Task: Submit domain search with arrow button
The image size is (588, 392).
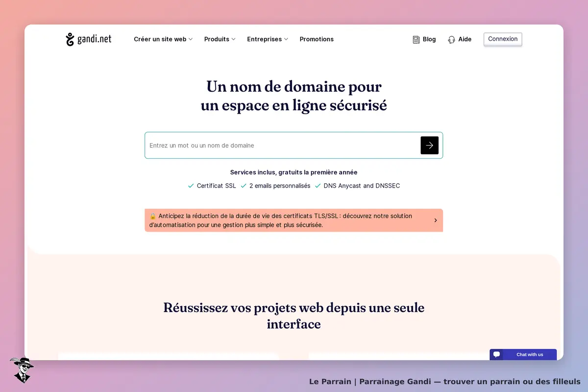Action: pyautogui.click(x=429, y=146)
